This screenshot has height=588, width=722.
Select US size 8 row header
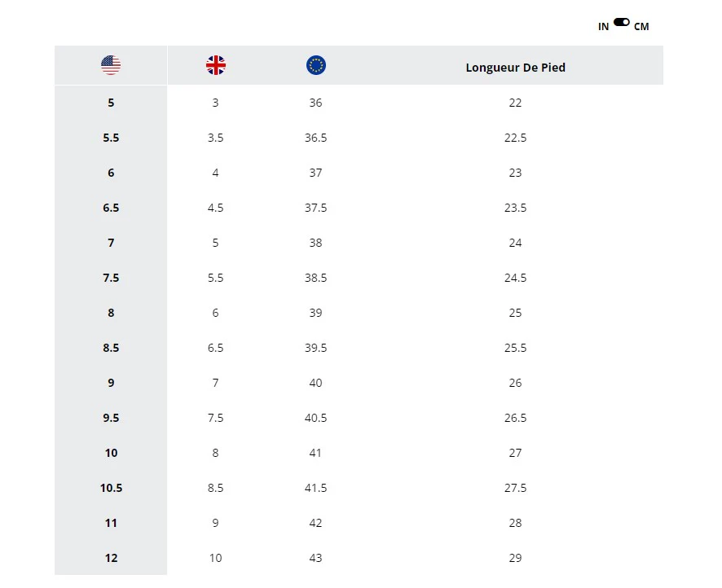(x=111, y=313)
